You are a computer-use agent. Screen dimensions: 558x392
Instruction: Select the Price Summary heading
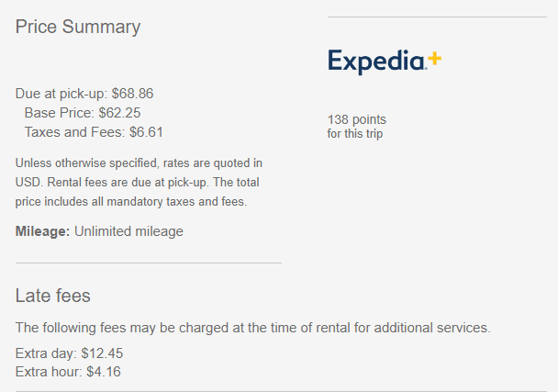click(x=78, y=27)
